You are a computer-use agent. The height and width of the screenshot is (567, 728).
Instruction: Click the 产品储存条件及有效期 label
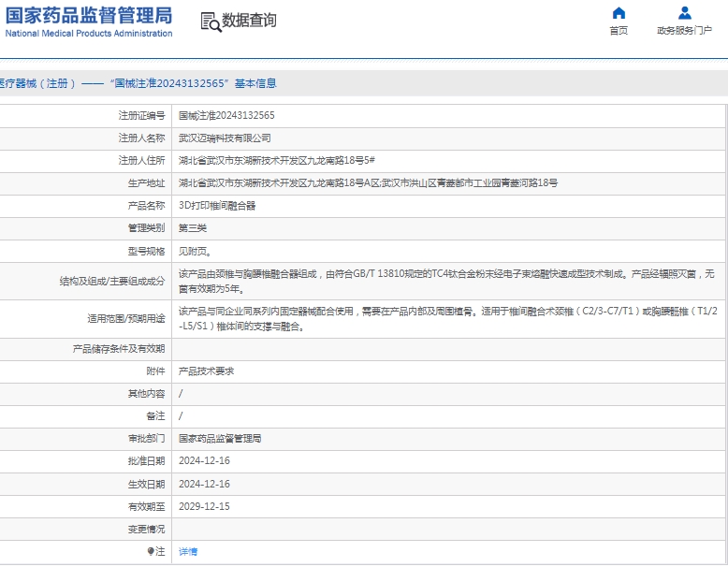pos(119,349)
